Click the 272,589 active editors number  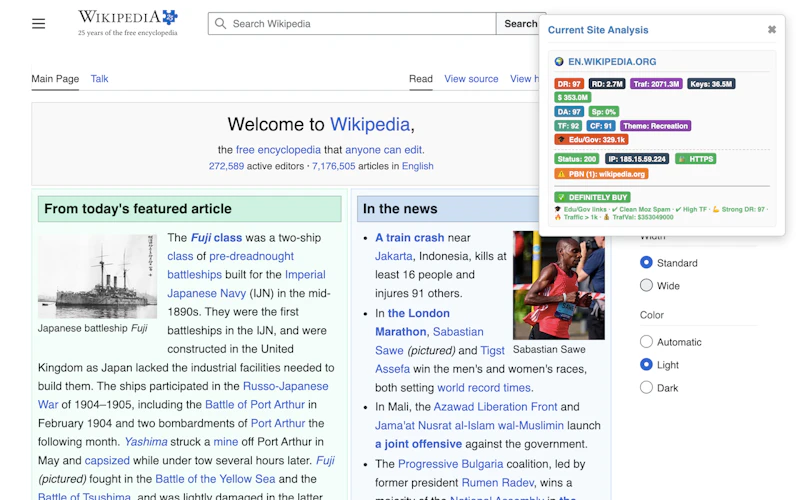pos(226,166)
